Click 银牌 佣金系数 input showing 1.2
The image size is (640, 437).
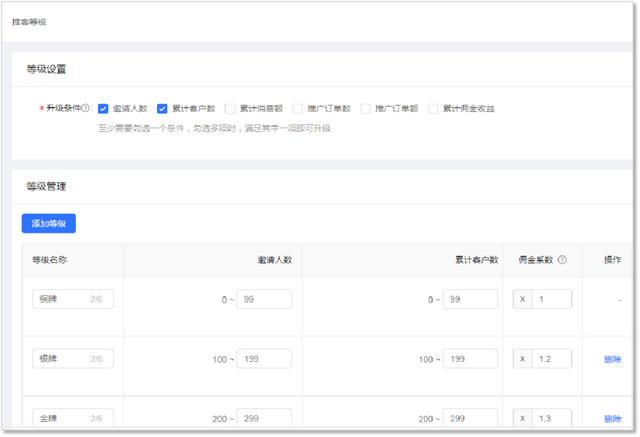click(x=551, y=359)
